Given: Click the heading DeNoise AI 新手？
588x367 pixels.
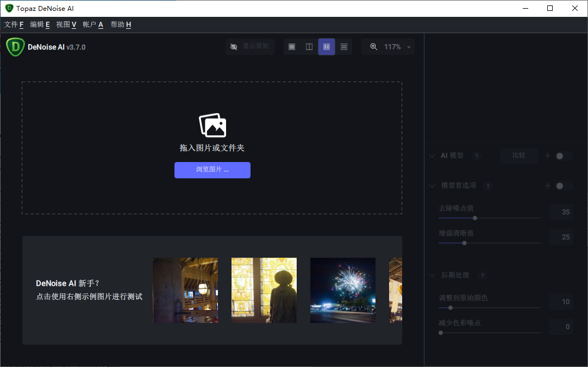Looking at the screenshot, I should (x=68, y=283).
